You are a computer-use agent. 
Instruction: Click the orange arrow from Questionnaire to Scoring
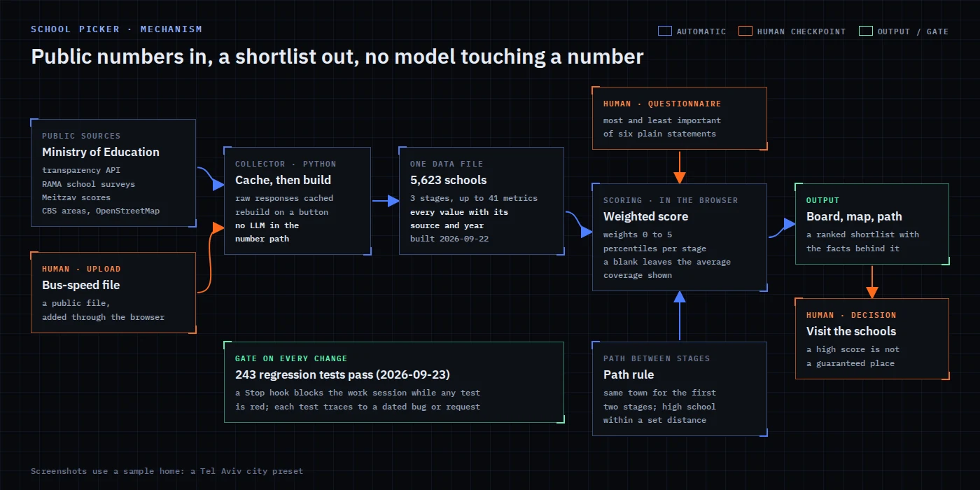pyautogui.click(x=679, y=167)
